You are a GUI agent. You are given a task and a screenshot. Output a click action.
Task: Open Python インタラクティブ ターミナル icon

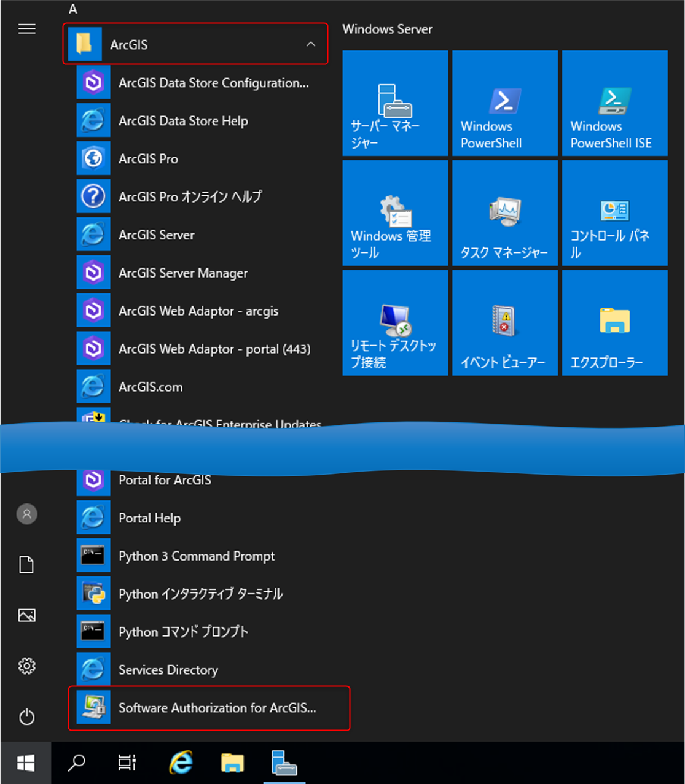[x=93, y=594]
